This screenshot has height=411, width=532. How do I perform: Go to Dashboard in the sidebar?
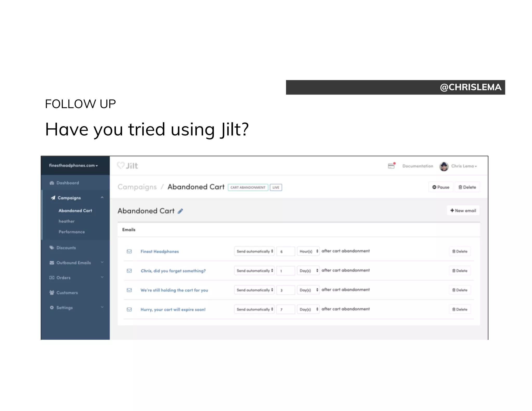coord(68,183)
